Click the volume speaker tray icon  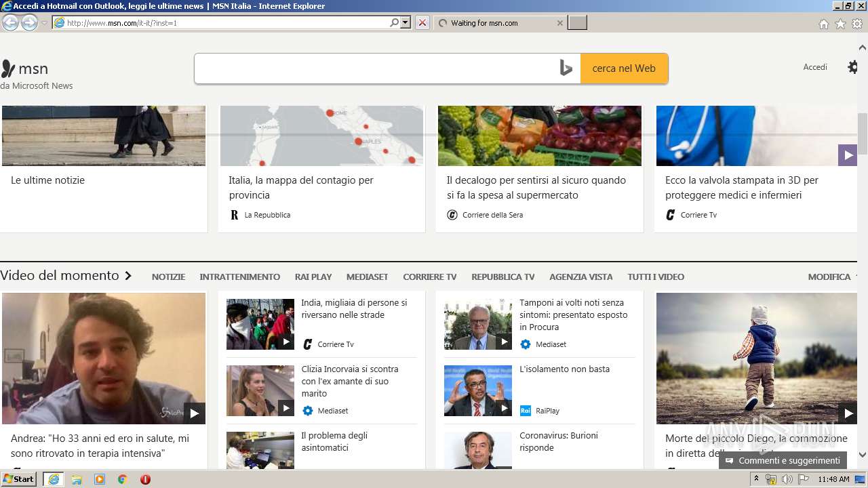(787, 479)
